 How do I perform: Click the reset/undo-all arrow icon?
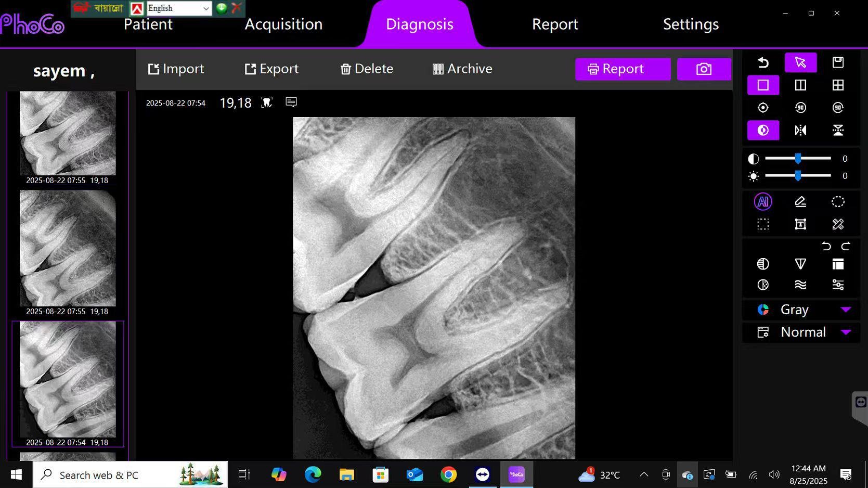[x=763, y=62]
